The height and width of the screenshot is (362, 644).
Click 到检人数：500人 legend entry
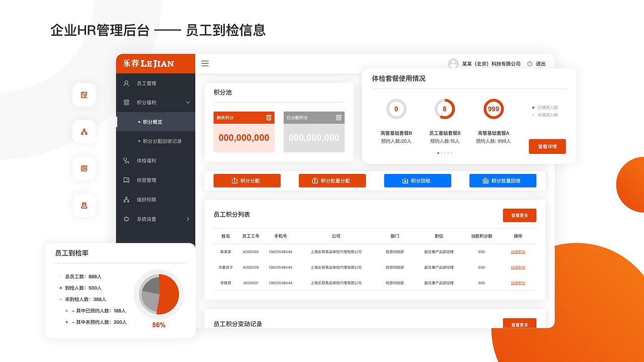[x=80, y=288]
